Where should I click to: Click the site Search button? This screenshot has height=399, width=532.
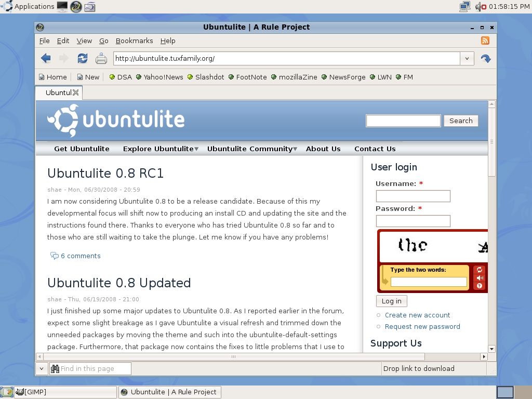461,121
